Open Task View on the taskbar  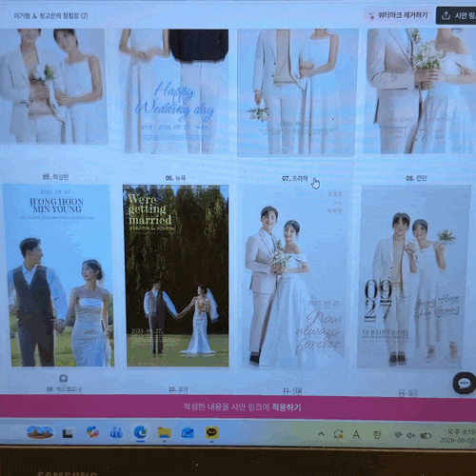(68, 433)
